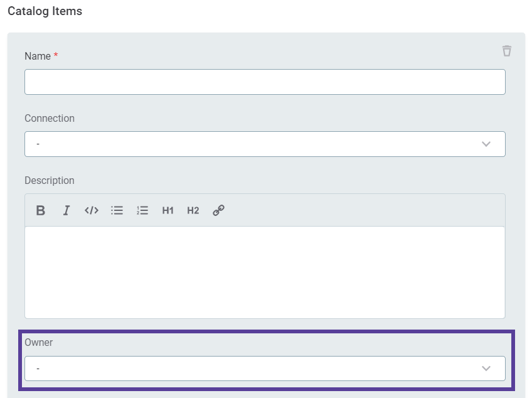The image size is (532, 398).
Task: Click inside the Description text area
Action: pyautogui.click(x=263, y=270)
